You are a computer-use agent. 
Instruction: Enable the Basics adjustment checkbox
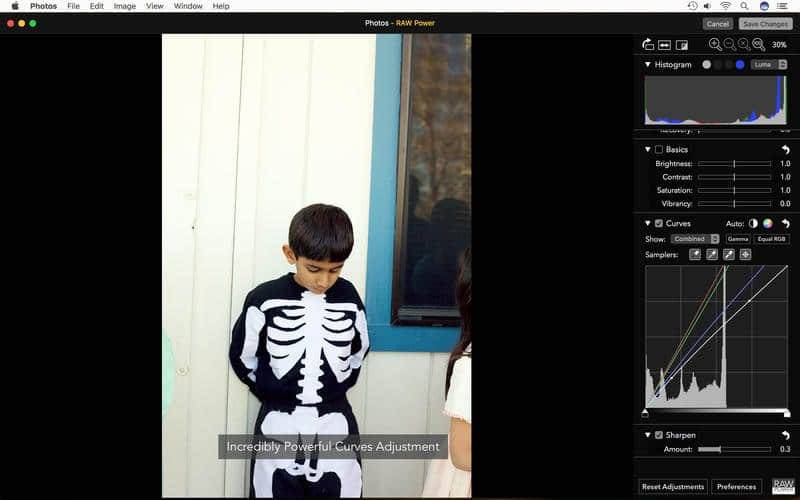tap(659, 149)
